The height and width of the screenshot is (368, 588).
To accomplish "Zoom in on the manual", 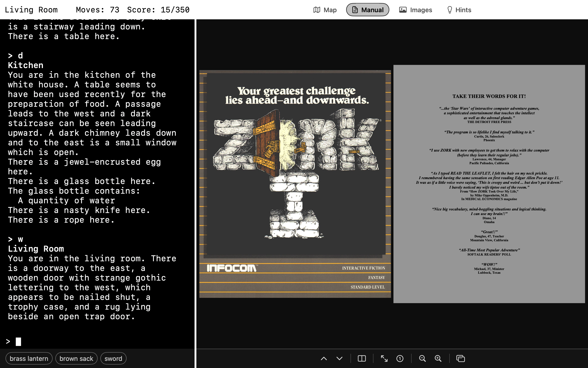I will tap(438, 359).
